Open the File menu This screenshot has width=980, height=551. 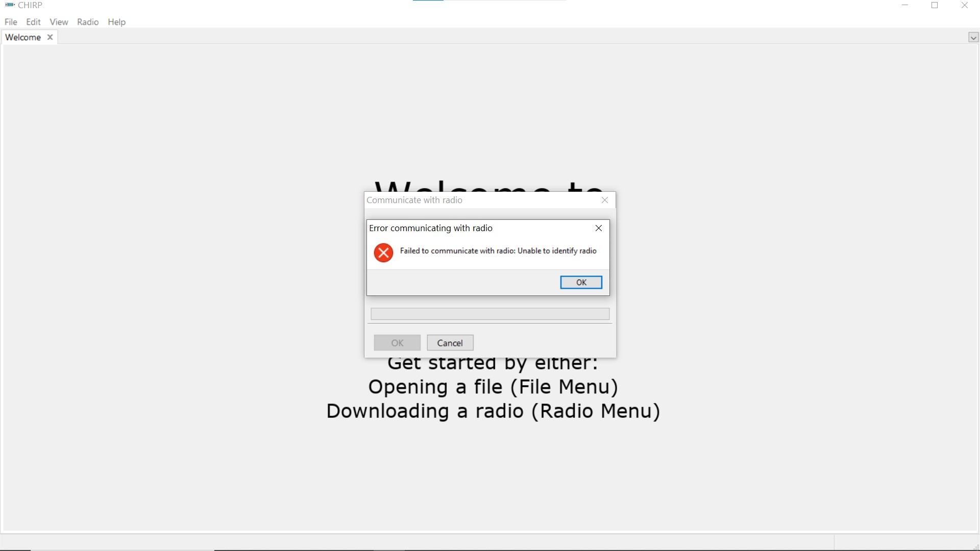pos(11,22)
